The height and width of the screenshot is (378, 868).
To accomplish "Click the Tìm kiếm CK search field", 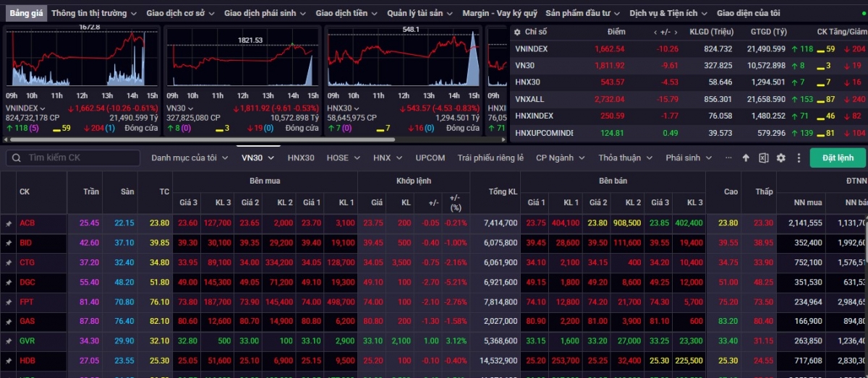I will [x=80, y=158].
